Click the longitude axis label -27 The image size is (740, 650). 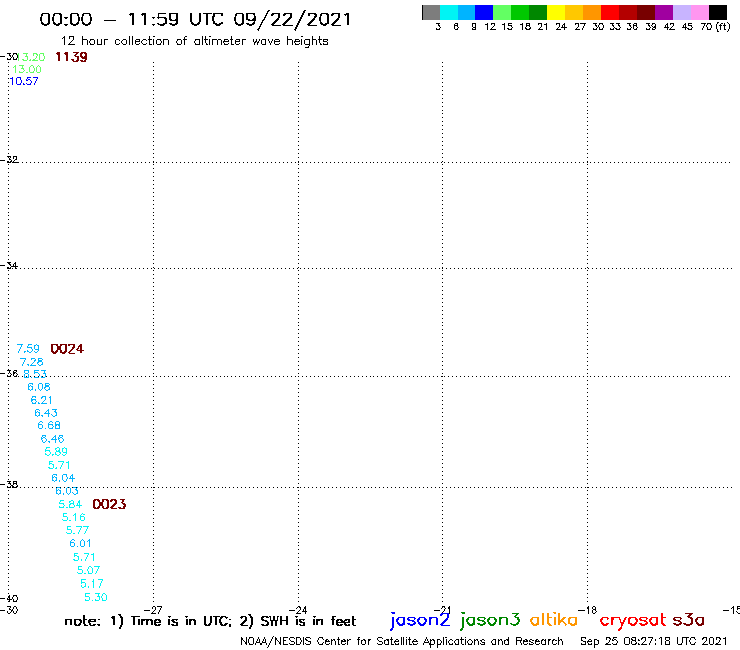click(x=153, y=610)
